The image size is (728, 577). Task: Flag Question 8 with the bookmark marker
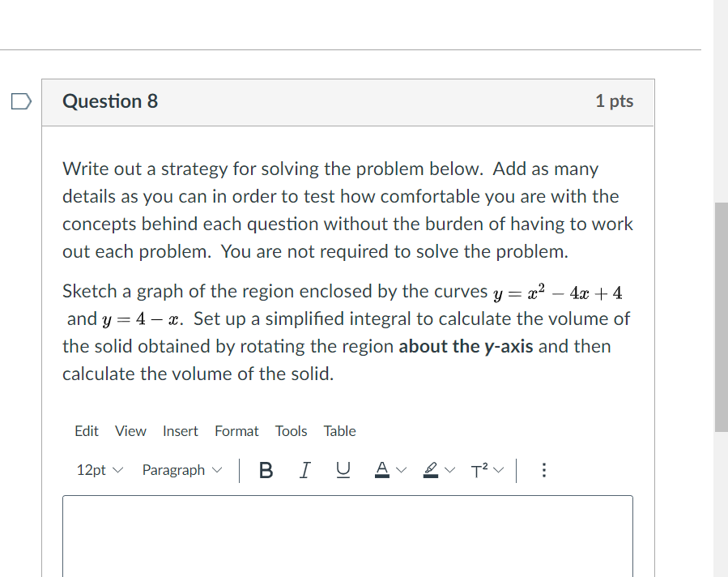20,101
